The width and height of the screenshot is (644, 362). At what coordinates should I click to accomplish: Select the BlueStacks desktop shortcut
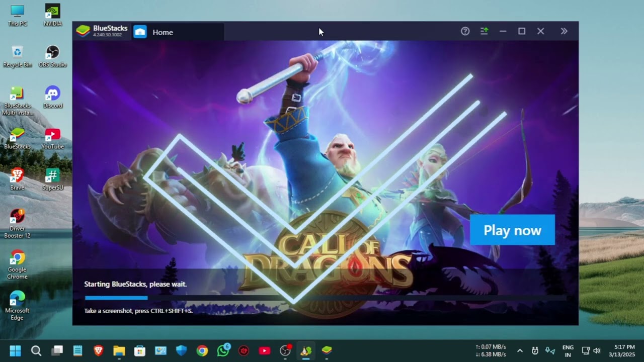coord(17,138)
